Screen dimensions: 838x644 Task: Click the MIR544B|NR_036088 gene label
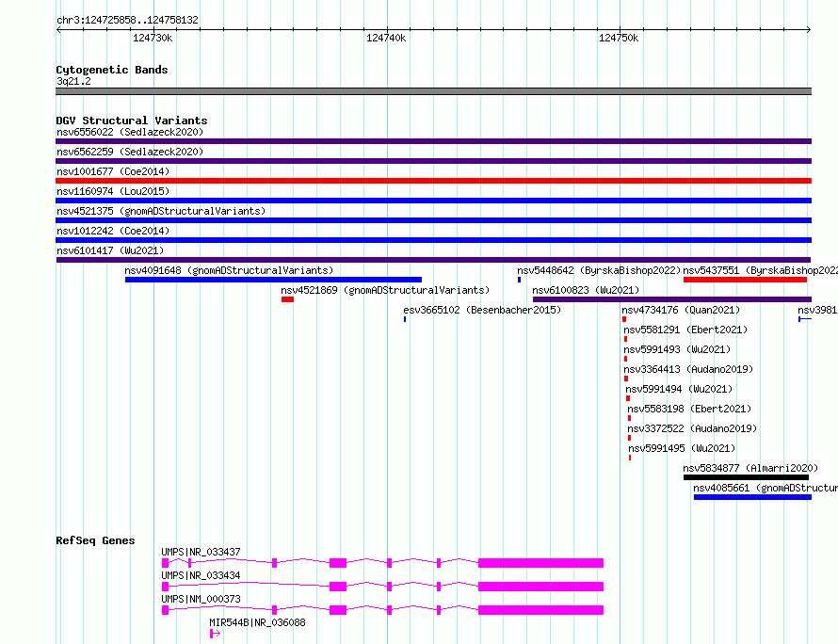[x=257, y=622]
